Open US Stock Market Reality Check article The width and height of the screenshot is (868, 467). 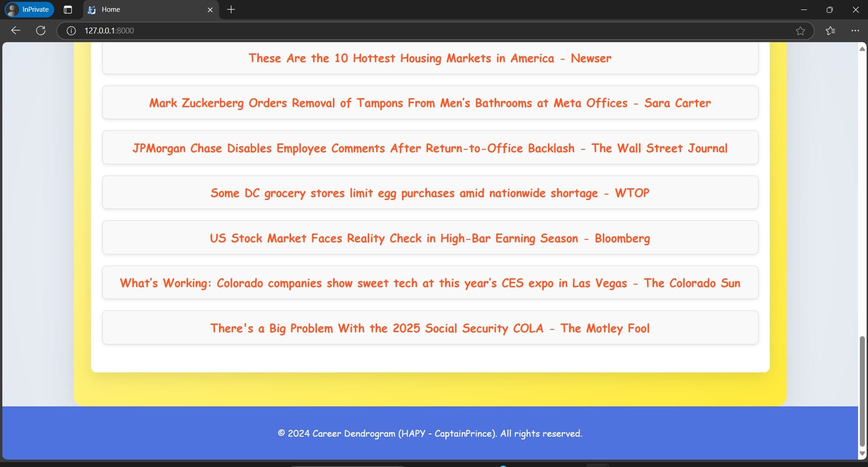[x=430, y=238]
